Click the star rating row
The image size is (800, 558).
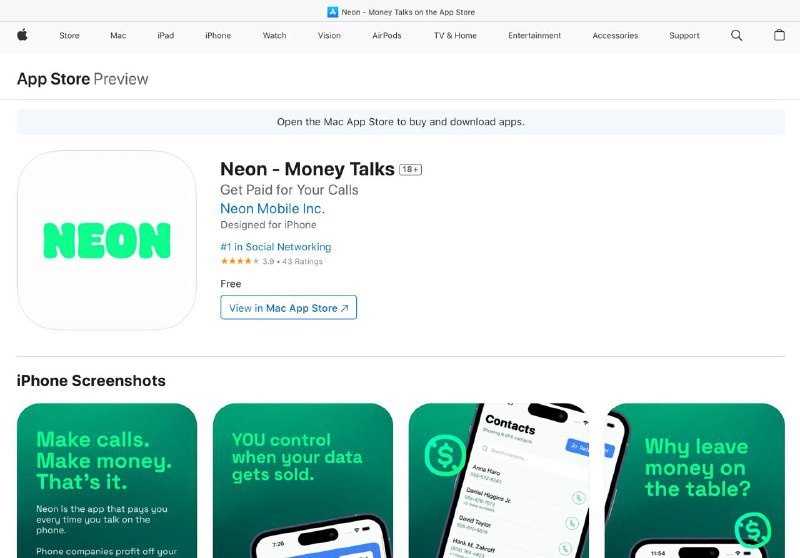click(x=271, y=261)
